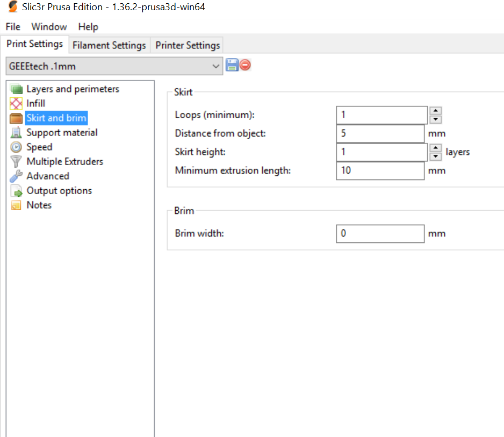Click the Distance from object field
Screen dimensions: 504x437
[380, 133]
